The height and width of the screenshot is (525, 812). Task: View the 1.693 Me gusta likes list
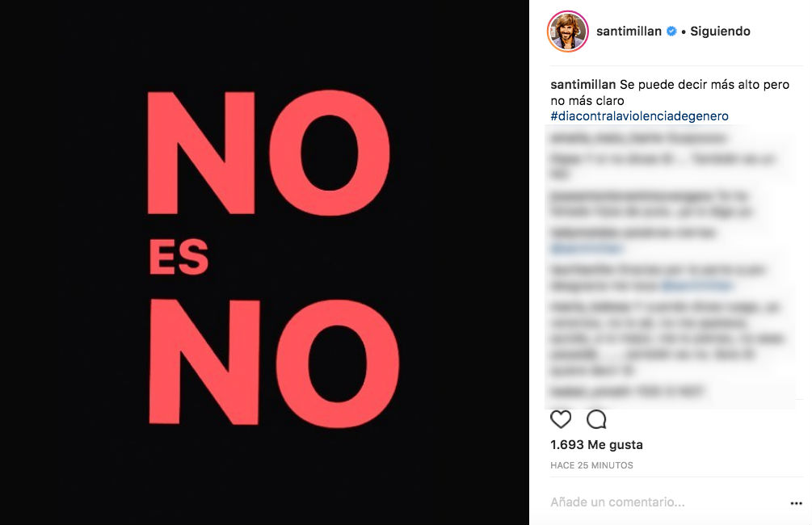coord(596,445)
